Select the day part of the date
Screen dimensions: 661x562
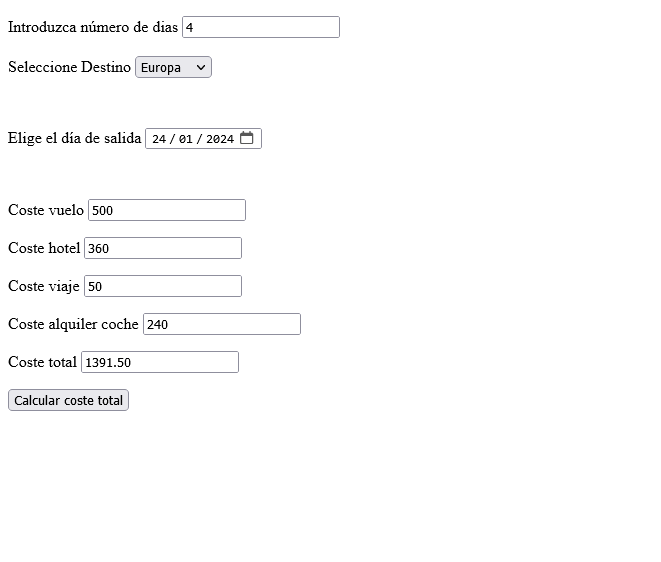tap(159, 139)
